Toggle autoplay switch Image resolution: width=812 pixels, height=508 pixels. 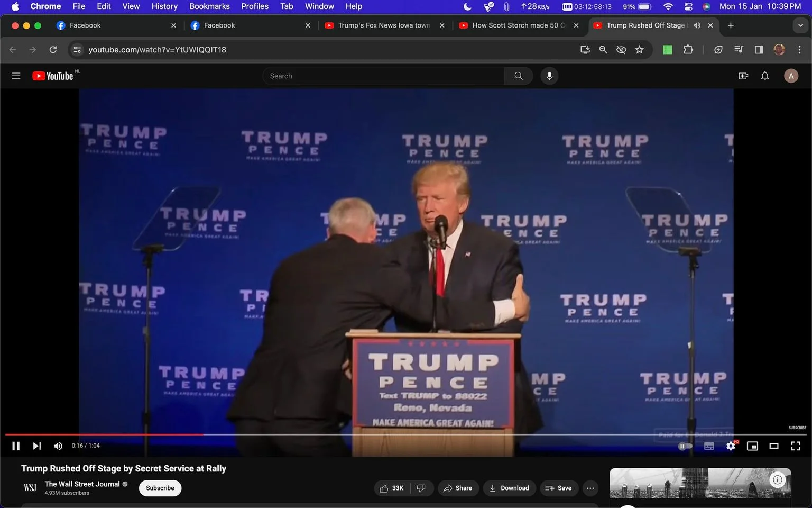685,446
